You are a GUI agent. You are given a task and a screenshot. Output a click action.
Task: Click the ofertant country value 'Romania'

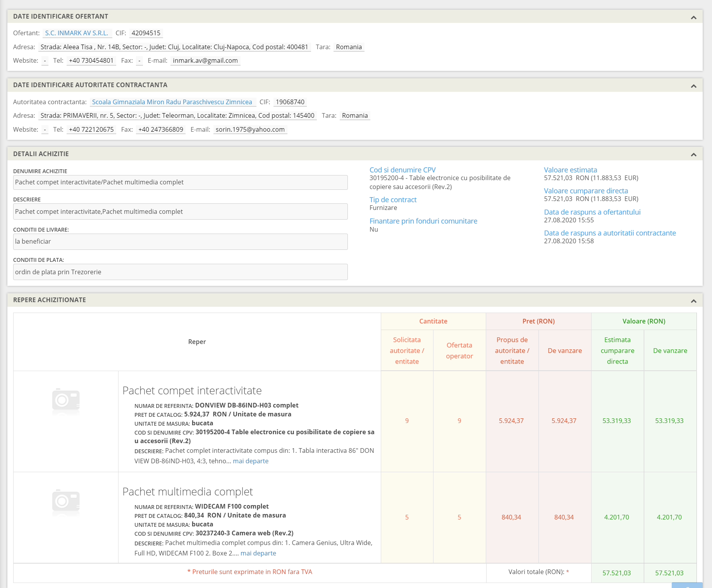click(x=349, y=47)
